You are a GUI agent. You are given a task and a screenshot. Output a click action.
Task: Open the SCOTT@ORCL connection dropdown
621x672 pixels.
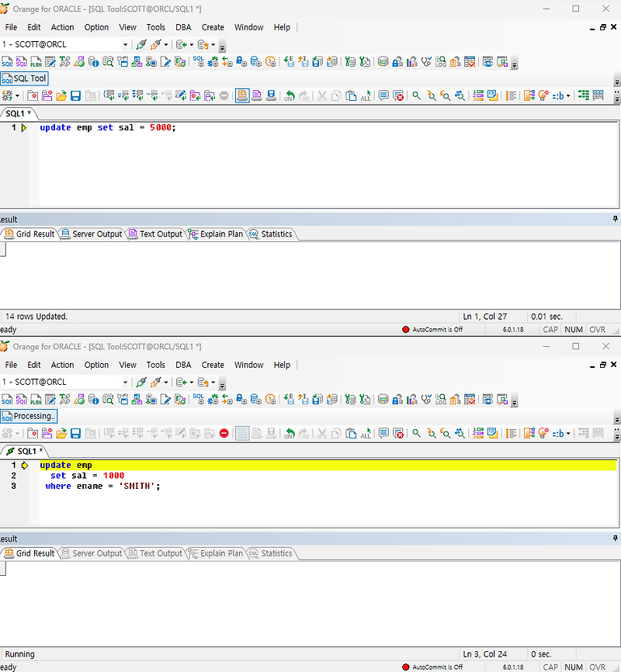click(124, 44)
